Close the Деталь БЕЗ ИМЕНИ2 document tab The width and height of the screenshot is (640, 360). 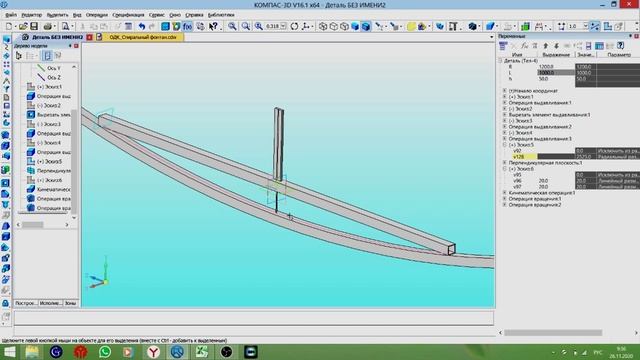point(89,37)
